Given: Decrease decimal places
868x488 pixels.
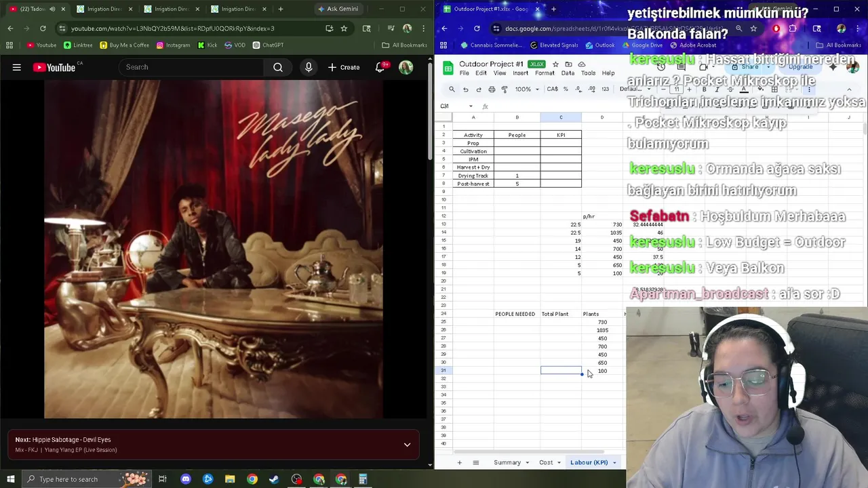Looking at the screenshot, I should pos(578,89).
